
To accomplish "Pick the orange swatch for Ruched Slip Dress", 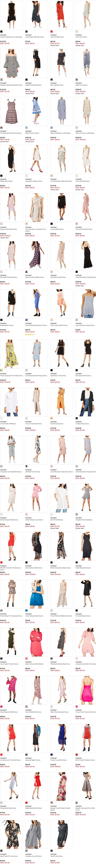I will (51, 418).
